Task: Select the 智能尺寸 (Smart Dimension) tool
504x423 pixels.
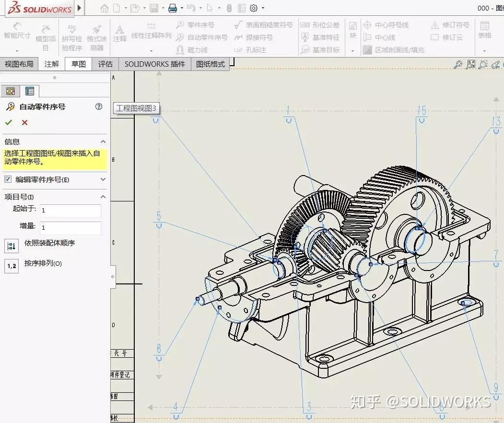Action: point(16,31)
